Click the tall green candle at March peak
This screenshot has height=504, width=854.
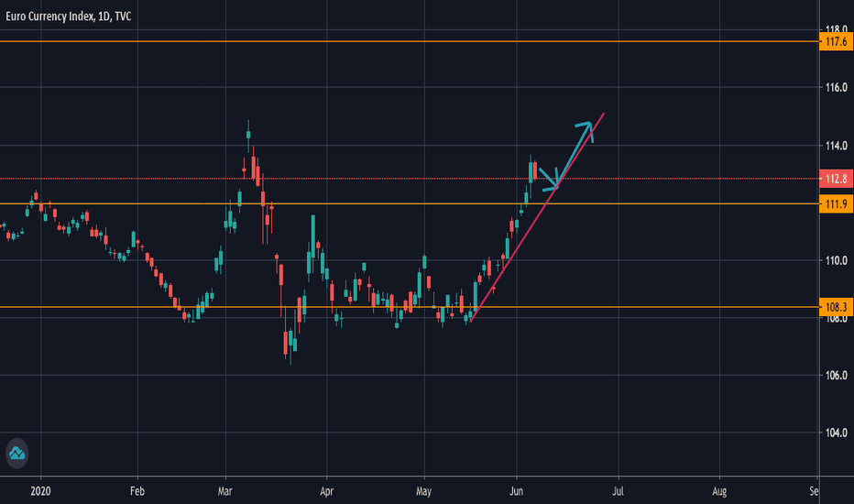248,135
